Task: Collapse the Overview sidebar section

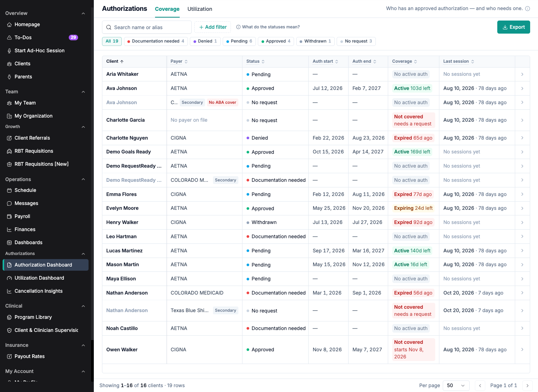Action: pos(83,13)
